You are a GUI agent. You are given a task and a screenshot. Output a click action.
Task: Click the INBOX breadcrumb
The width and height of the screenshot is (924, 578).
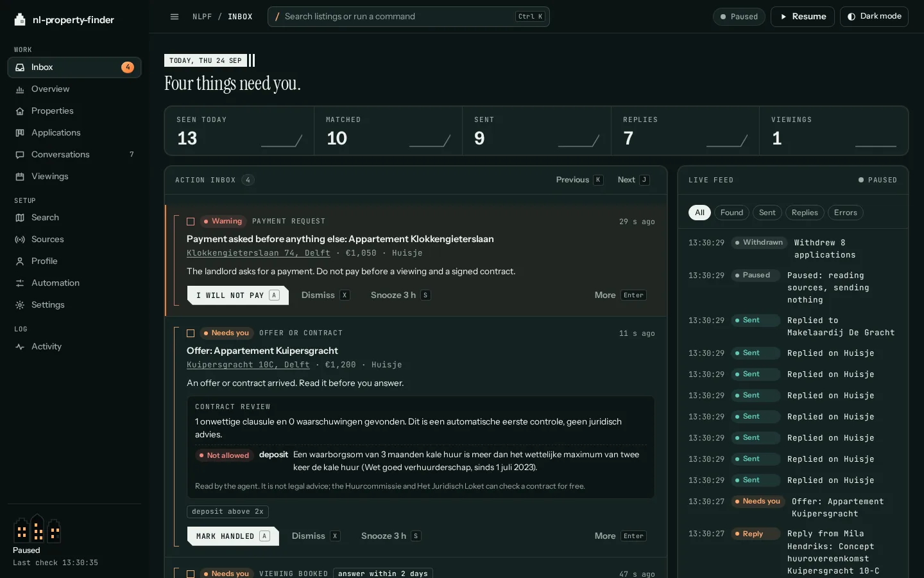(240, 17)
